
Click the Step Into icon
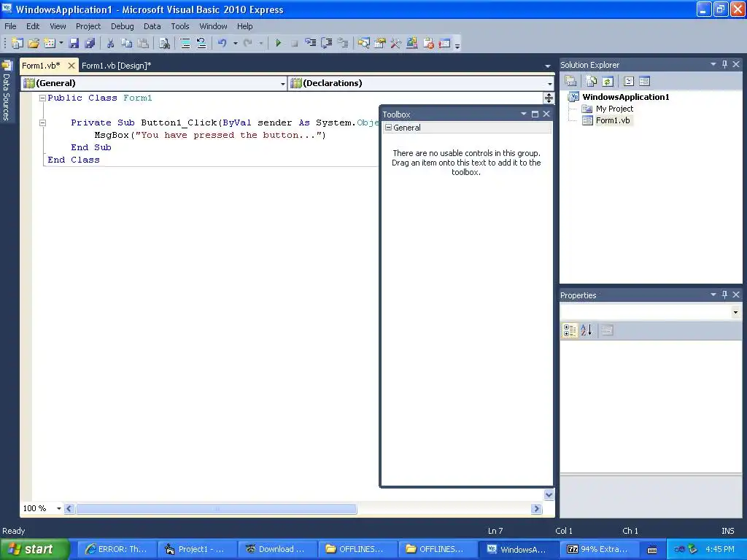[311, 43]
